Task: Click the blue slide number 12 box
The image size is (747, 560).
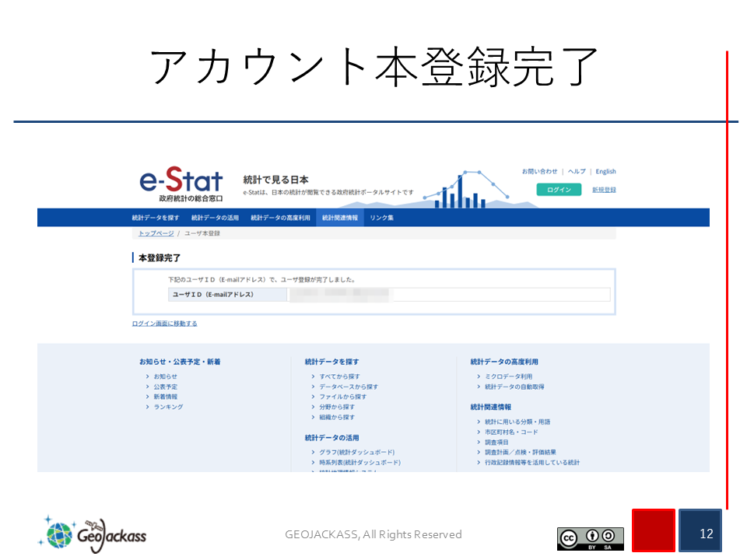Action: point(700,530)
